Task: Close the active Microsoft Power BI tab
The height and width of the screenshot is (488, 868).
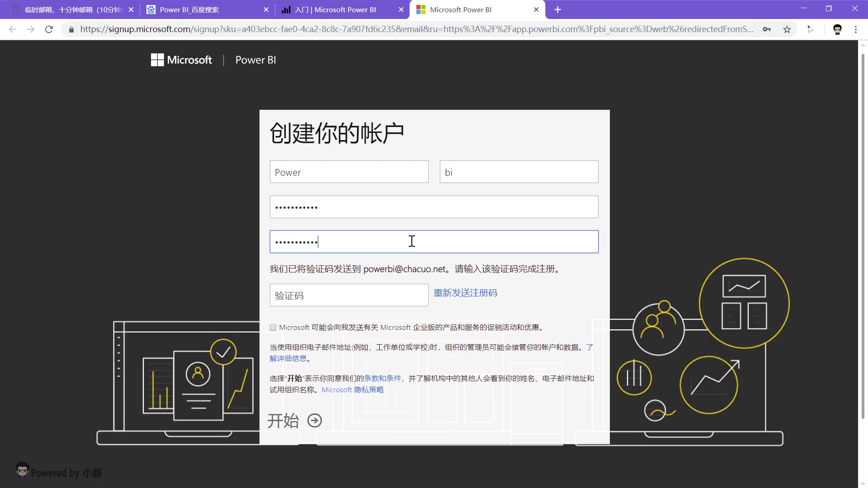Action: [536, 9]
